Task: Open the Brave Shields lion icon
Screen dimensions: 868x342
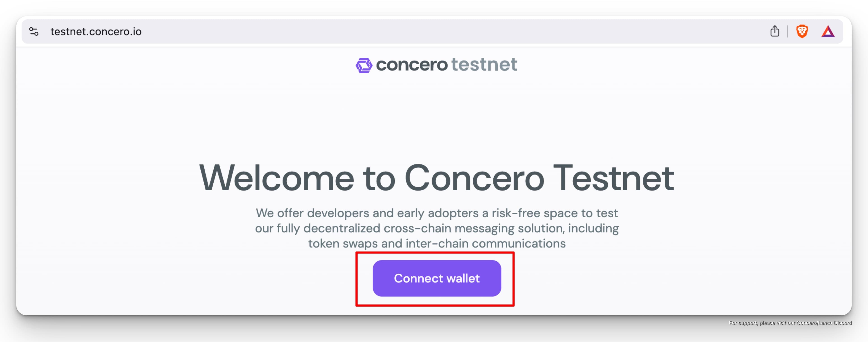Action: point(802,31)
